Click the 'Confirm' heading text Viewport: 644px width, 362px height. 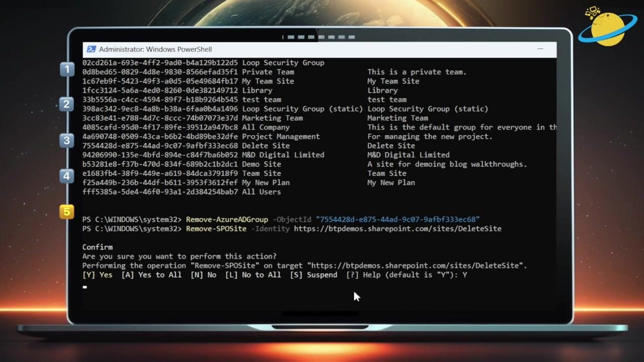coord(98,247)
